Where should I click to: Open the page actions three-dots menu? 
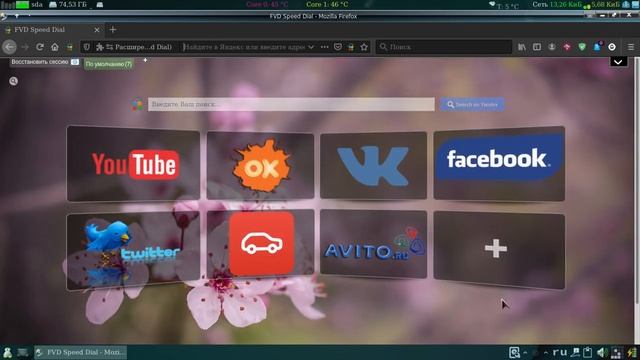(324, 47)
